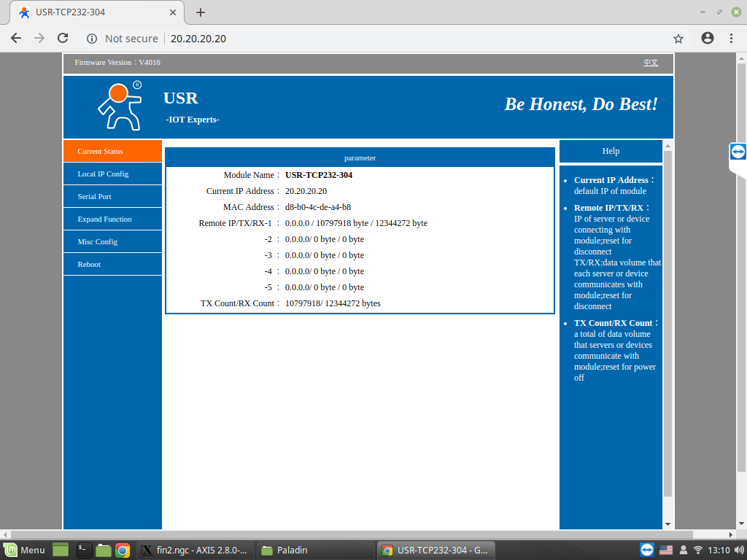Screen dimensions: 747x560
Task: Open Wi-Fi network tray icon
Action: click(x=698, y=550)
